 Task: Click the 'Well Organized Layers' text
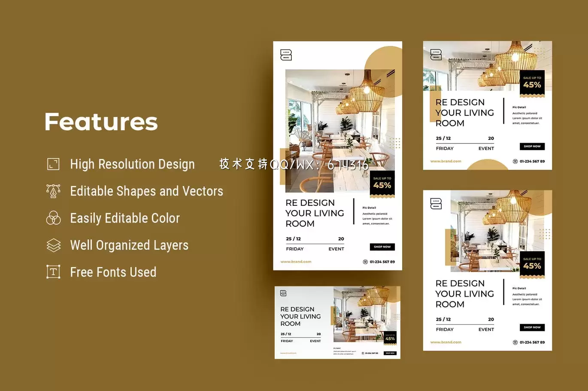129,245
